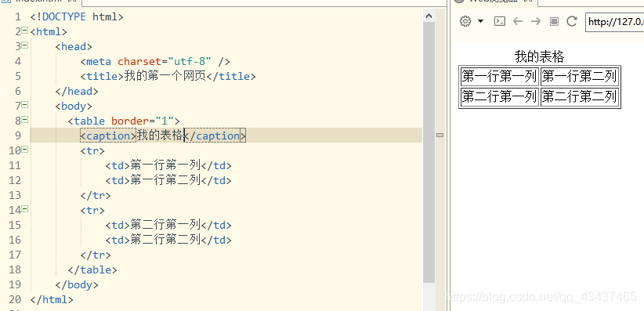Viewport: 644px width, 311px height.
Task: Click the table border="1" line
Action: coord(124,121)
